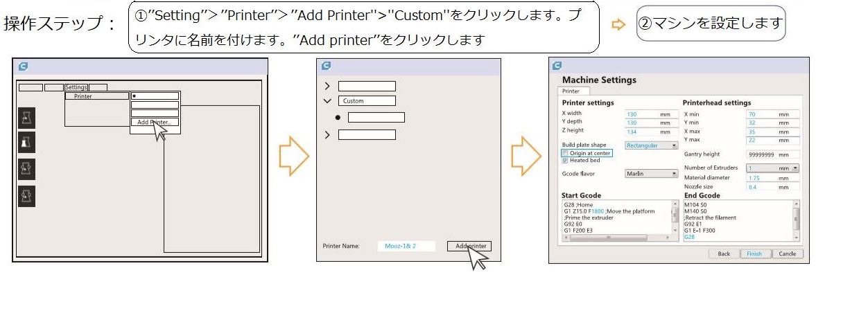The image size is (868, 320).
Task: Open the Gcode flavor Marlin dropdown
Action: 651,174
